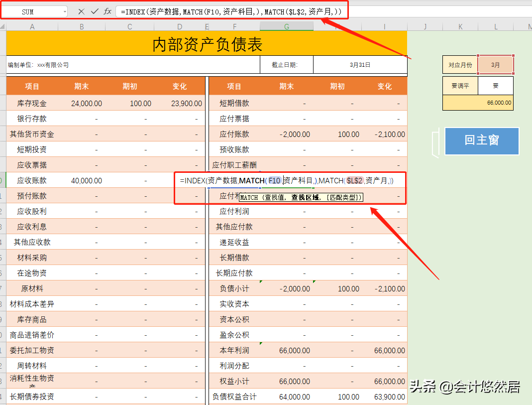Select the 应收账款 value 40,000.00 cell
Screen dimensions: 532x405
81,180
